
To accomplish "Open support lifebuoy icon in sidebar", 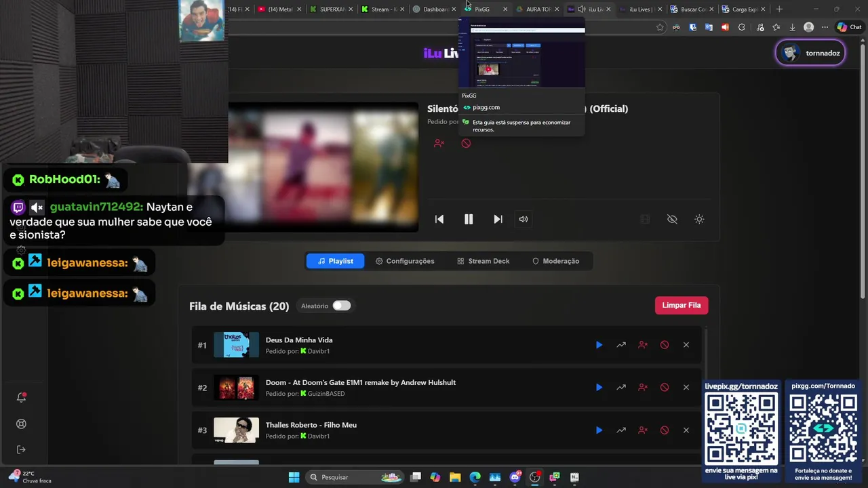I will tap(21, 424).
